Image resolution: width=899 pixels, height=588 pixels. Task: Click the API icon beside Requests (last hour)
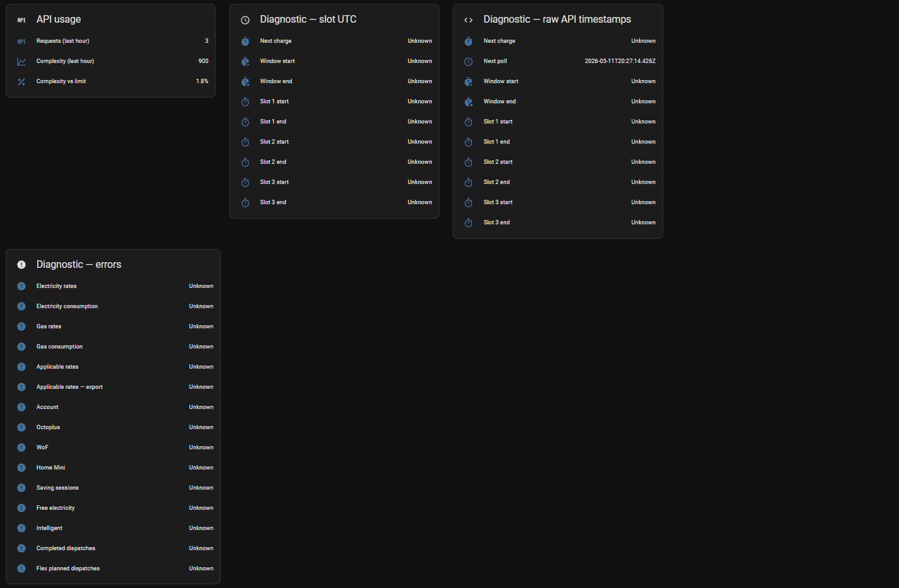21,41
